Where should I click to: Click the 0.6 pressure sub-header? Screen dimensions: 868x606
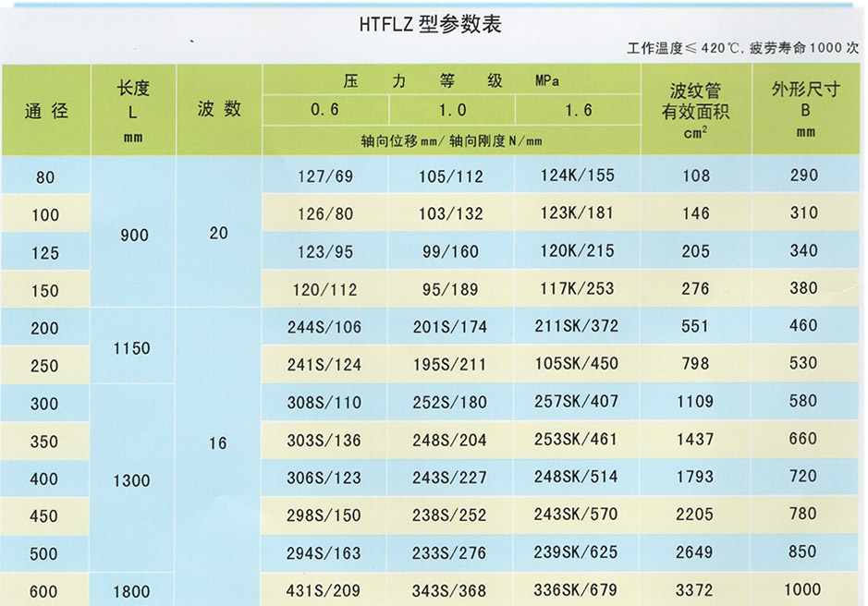(324, 110)
